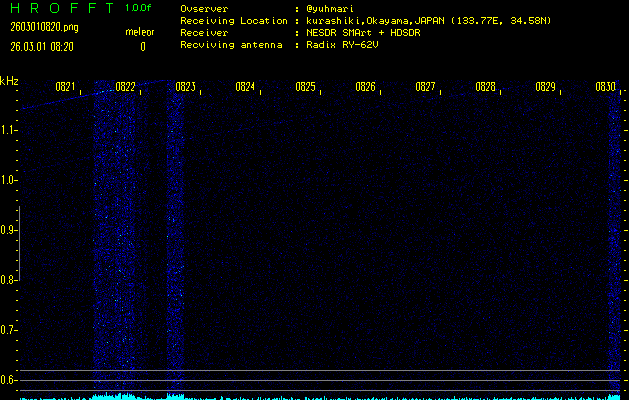Click the observer name @yuhmari
This screenshot has height=400, width=629.
point(330,9)
